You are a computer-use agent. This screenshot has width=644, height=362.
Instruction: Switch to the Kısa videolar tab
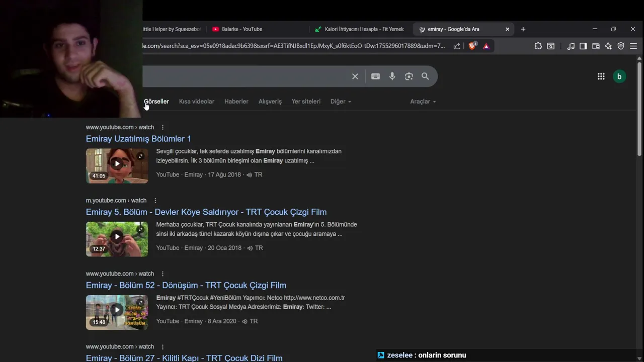[x=197, y=102]
